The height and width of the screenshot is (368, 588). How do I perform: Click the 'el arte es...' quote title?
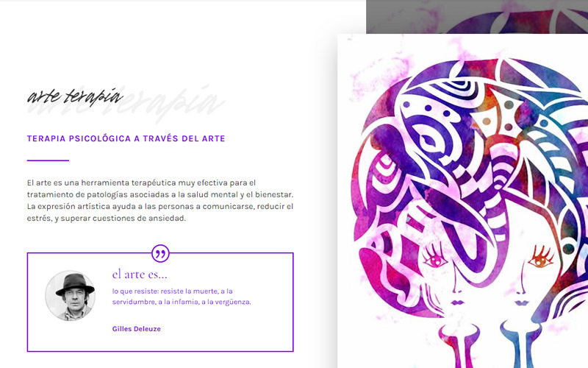tap(140, 275)
